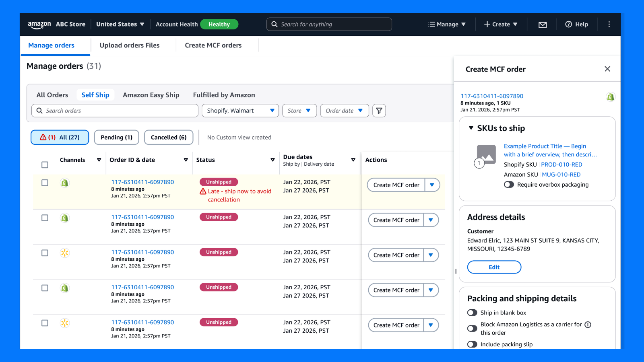Toggle Block Amazon Logistics as a carrier
Screen dimensions: 644x362
472,329
